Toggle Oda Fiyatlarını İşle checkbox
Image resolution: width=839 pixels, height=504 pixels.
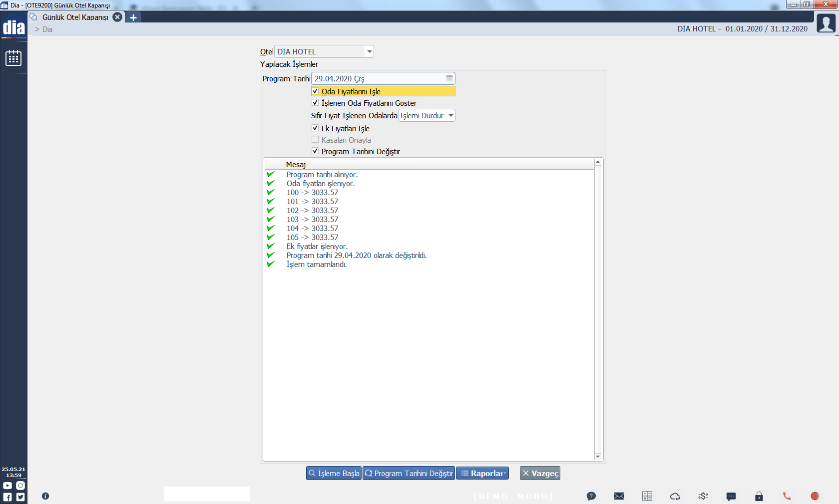[315, 91]
